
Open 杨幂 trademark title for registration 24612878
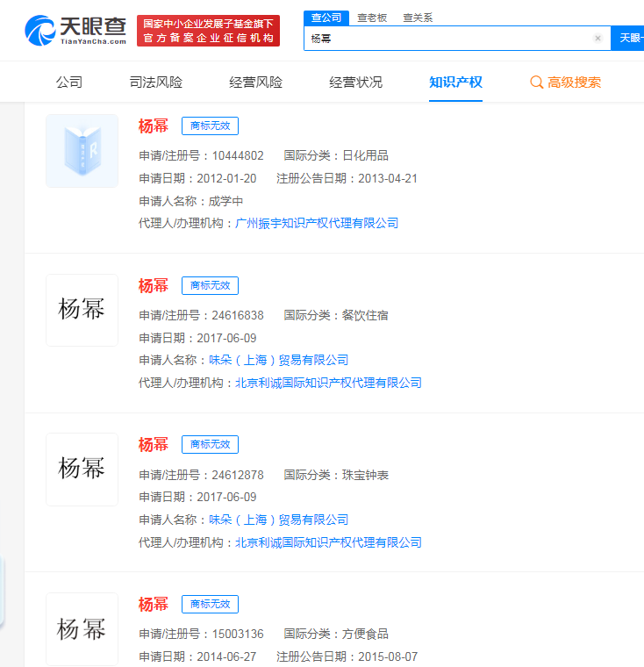point(154,445)
